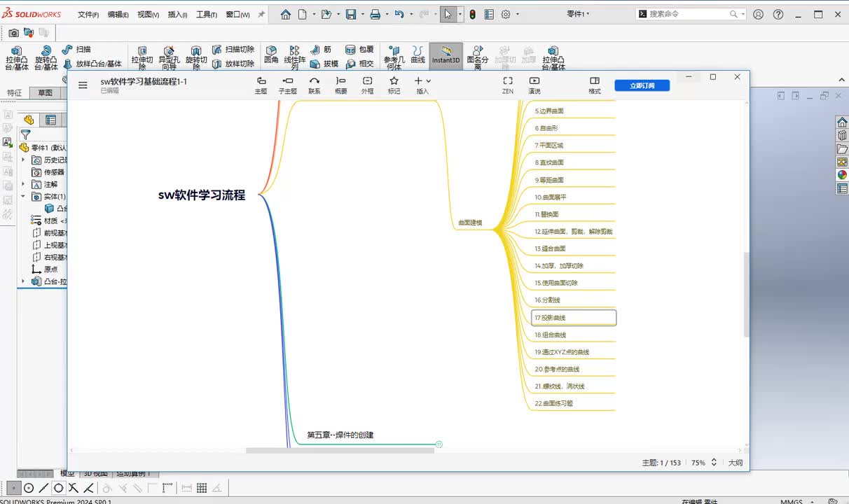The width and height of the screenshot is (849, 504).
Task: Open the mind map hamburger menu
Action: click(83, 85)
